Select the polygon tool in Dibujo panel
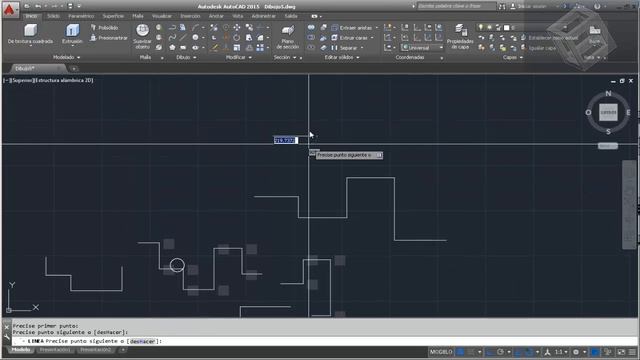The height and width of the screenshot is (360, 640). click(x=172, y=48)
